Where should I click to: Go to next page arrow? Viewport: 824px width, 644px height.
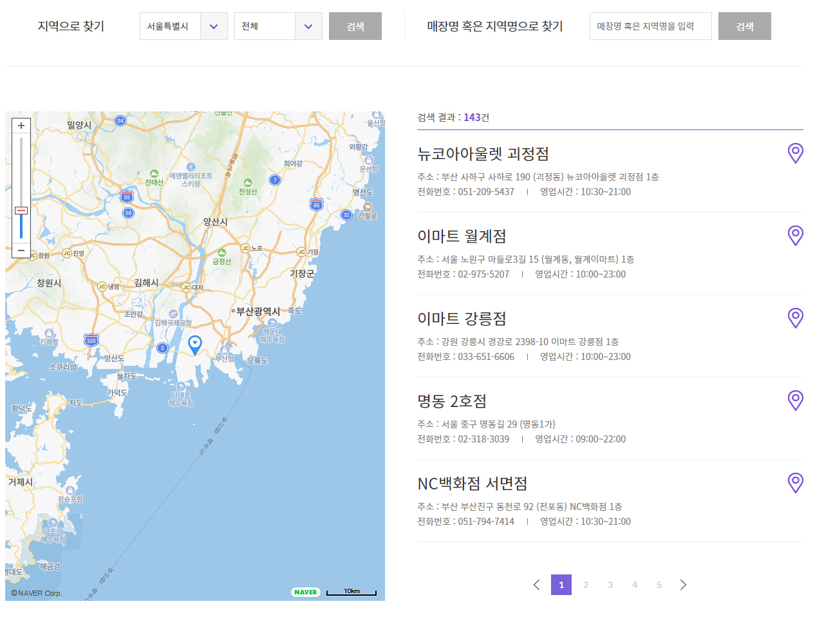click(x=684, y=585)
